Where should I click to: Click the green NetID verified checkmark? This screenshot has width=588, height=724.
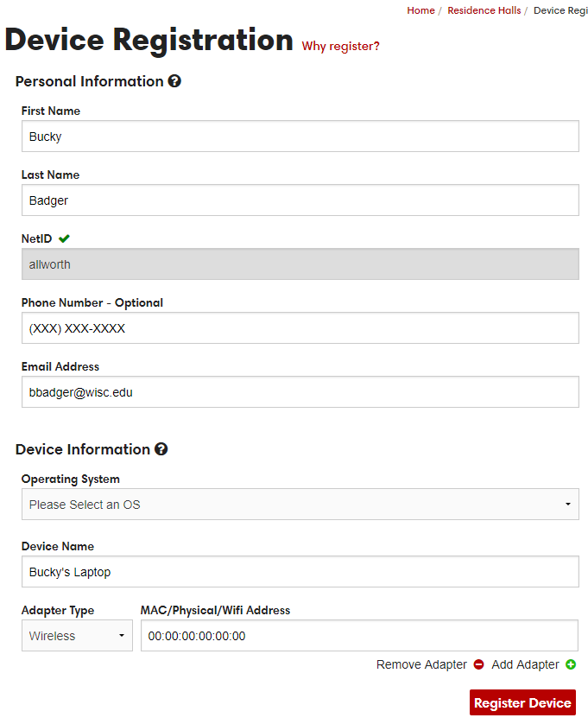point(64,238)
